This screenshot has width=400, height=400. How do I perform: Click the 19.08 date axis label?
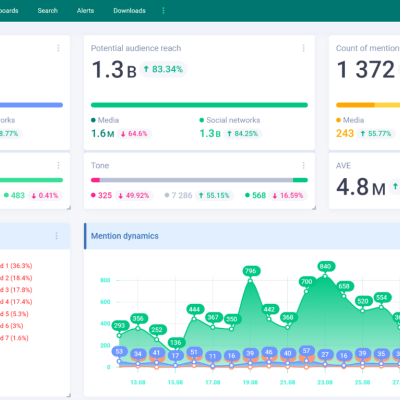point(250,382)
